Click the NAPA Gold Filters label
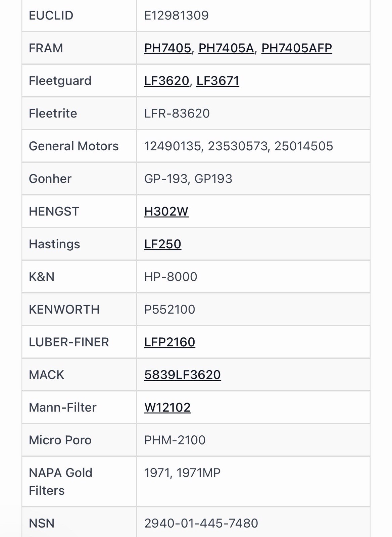 coord(60,481)
